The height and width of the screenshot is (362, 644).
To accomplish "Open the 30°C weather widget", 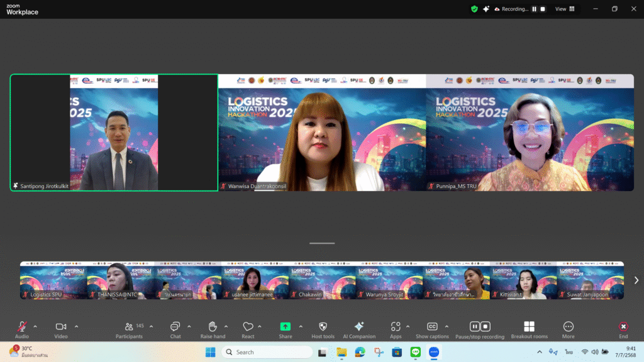I will point(29,352).
